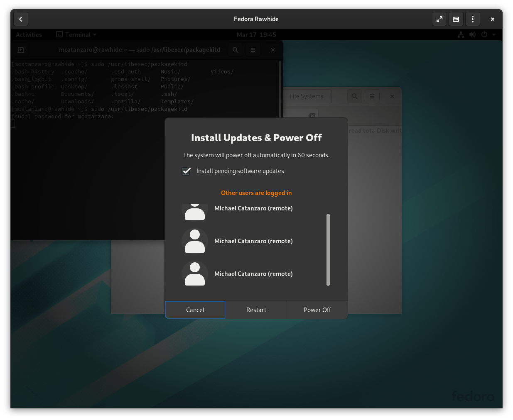Close the Terminal window
513x420 pixels.
273,50
